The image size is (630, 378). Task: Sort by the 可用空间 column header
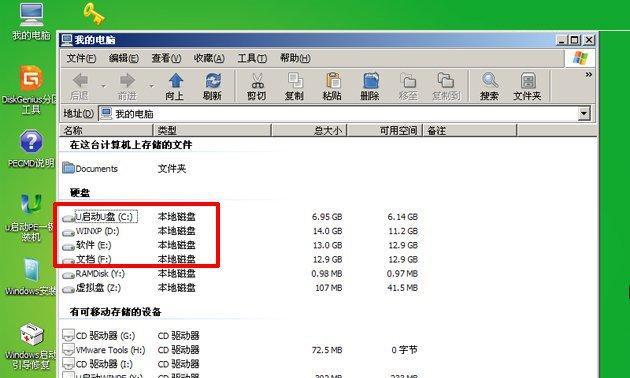tap(385, 131)
